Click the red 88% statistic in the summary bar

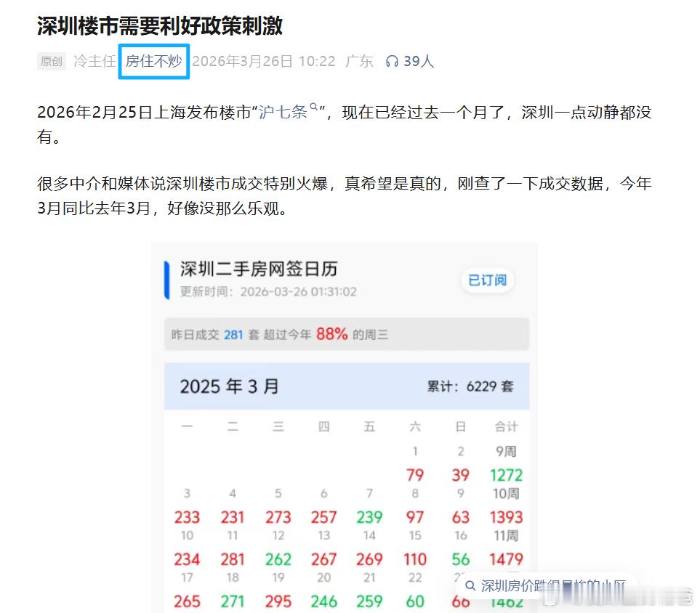(331, 335)
